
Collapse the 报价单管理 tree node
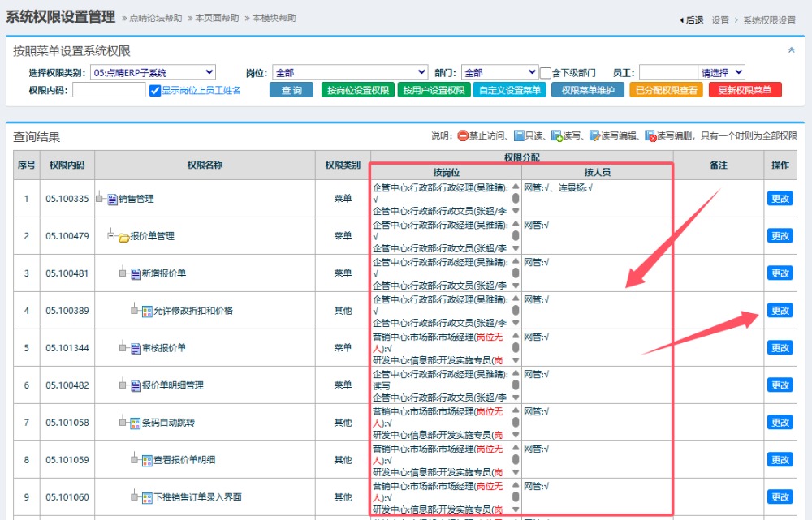(112, 236)
